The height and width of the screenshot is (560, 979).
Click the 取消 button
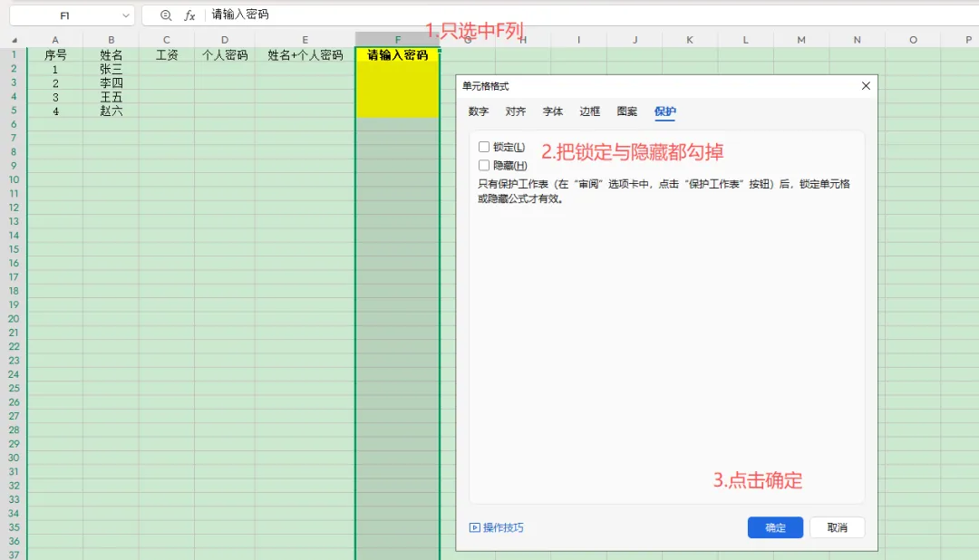[x=838, y=527]
